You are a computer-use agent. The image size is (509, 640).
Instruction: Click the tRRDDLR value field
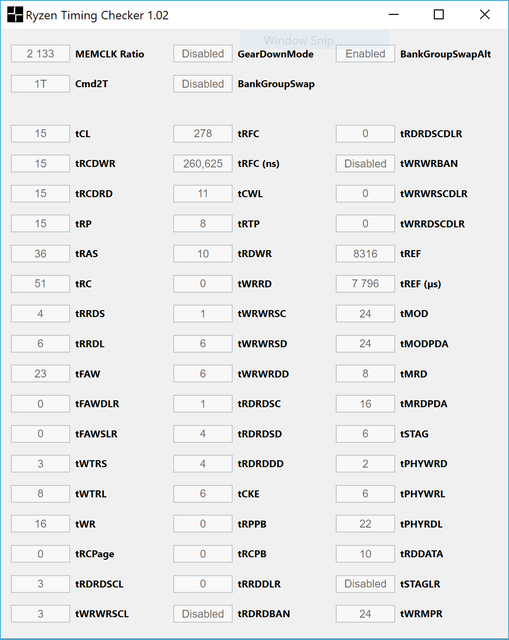[203, 584]
